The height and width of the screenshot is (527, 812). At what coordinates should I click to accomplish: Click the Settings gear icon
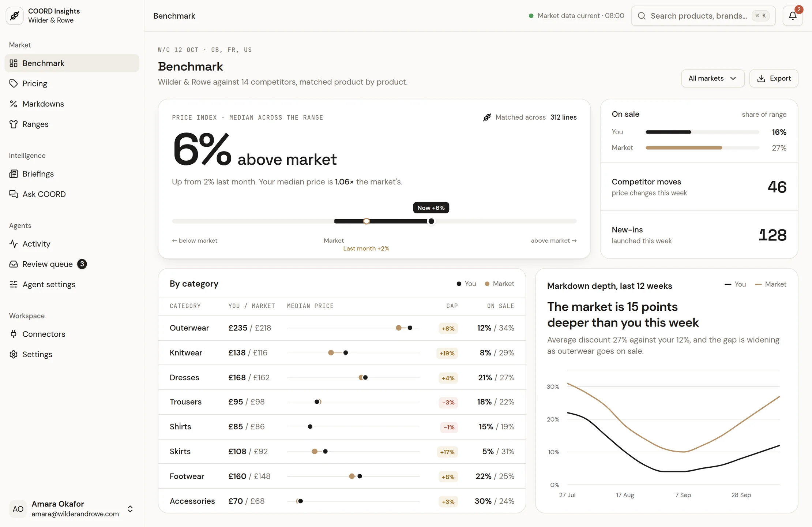tap(14, 354)
